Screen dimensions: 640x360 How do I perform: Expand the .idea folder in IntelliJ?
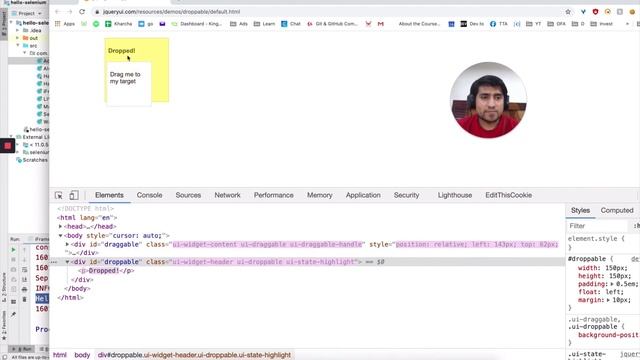tap(18, 30)
